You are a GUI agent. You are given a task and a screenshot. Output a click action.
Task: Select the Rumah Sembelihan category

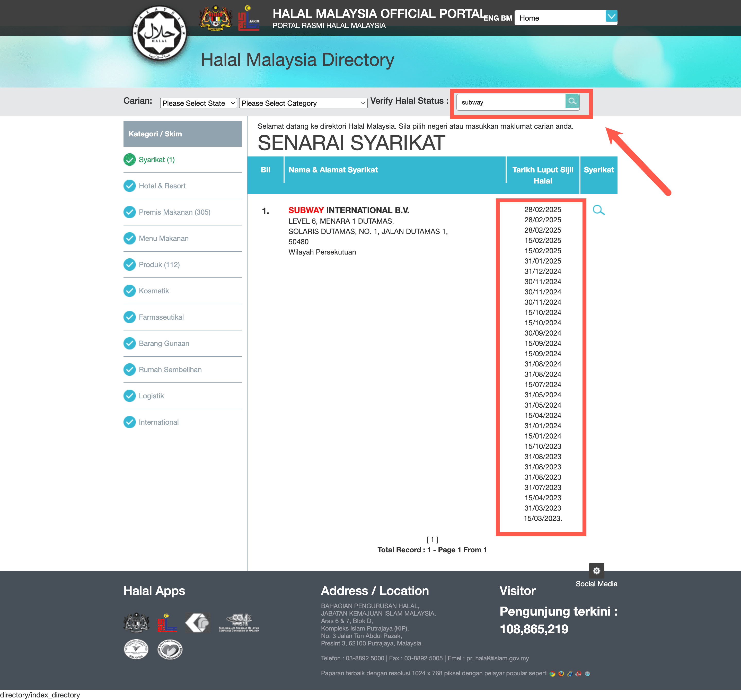pyautogui.click(x=170, y=369)
